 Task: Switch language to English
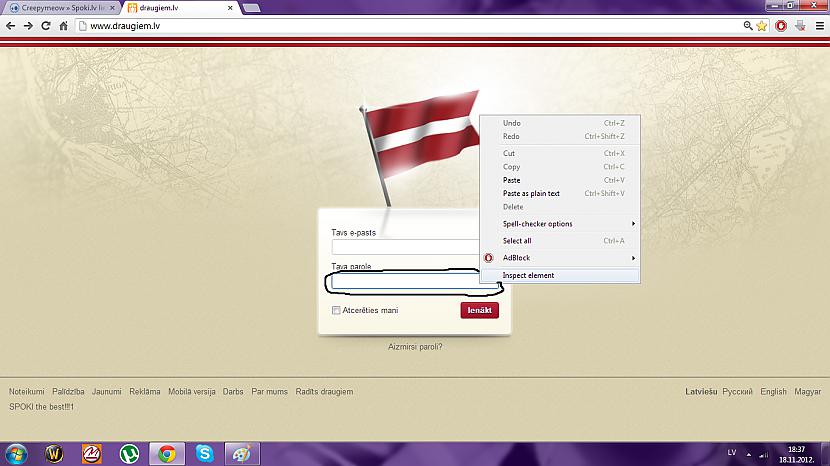tap(773, 391)
